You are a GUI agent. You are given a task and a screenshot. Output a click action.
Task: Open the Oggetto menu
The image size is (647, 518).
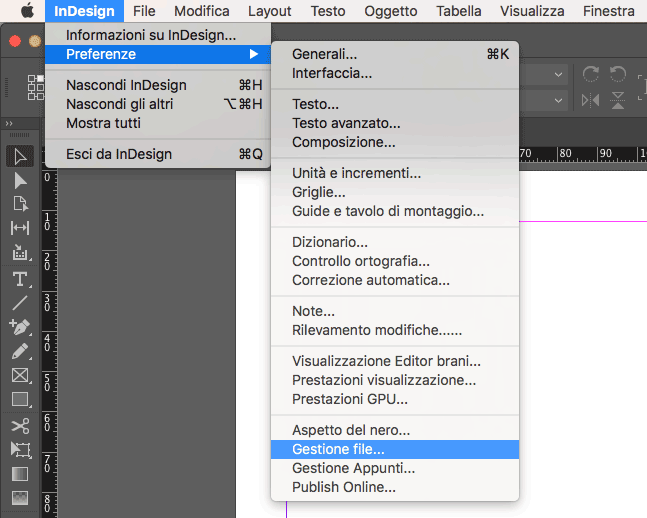[390, 11]
